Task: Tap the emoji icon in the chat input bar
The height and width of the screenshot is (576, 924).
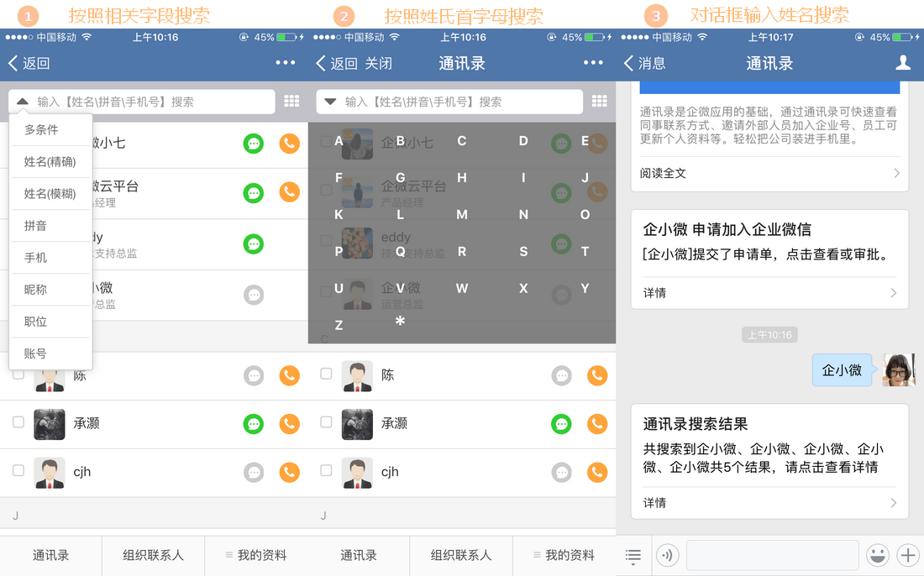Action: [x=878, y=555]
